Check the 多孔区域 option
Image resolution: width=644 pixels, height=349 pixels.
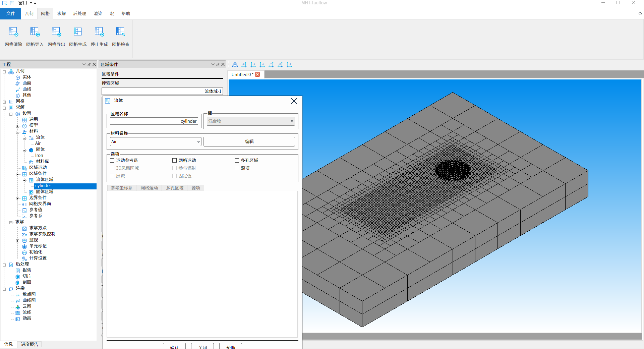point(237,161)
